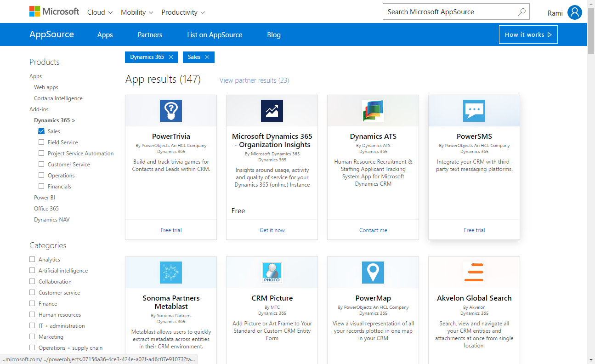Click the Sonoma Partners Metablast icon
Screen dimensions: 595x364
pyautogui.click(x=171, y=273)
